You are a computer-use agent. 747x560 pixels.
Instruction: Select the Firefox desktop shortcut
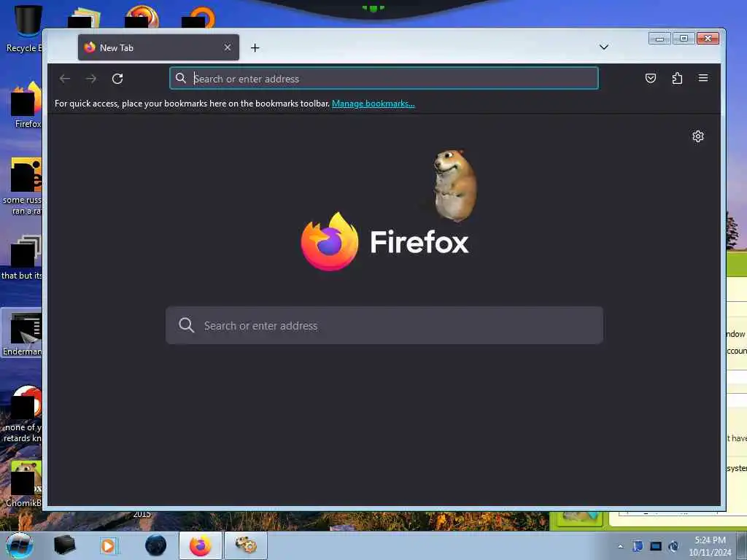[26, 105]
